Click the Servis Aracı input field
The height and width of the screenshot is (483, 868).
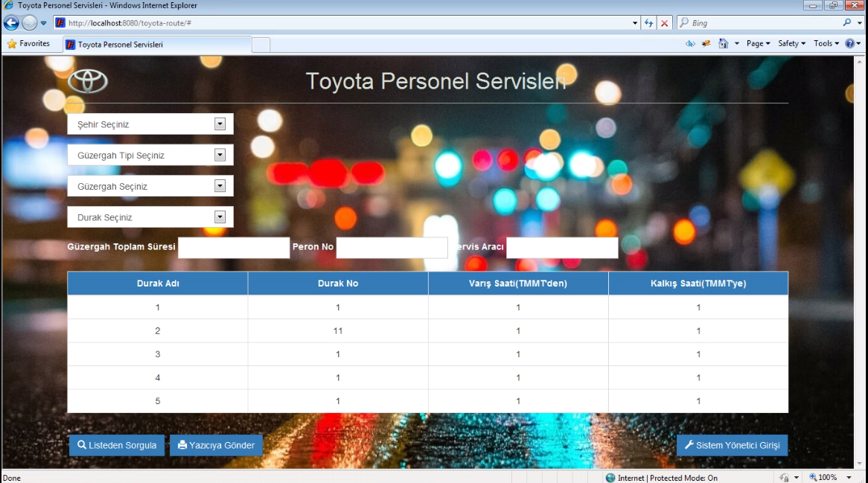562,247
